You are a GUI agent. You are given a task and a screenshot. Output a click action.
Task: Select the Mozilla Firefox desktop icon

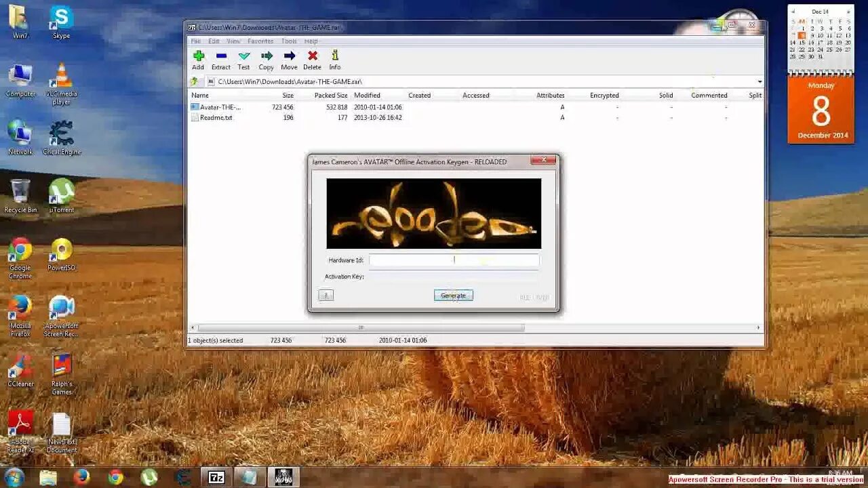(20, 316)
